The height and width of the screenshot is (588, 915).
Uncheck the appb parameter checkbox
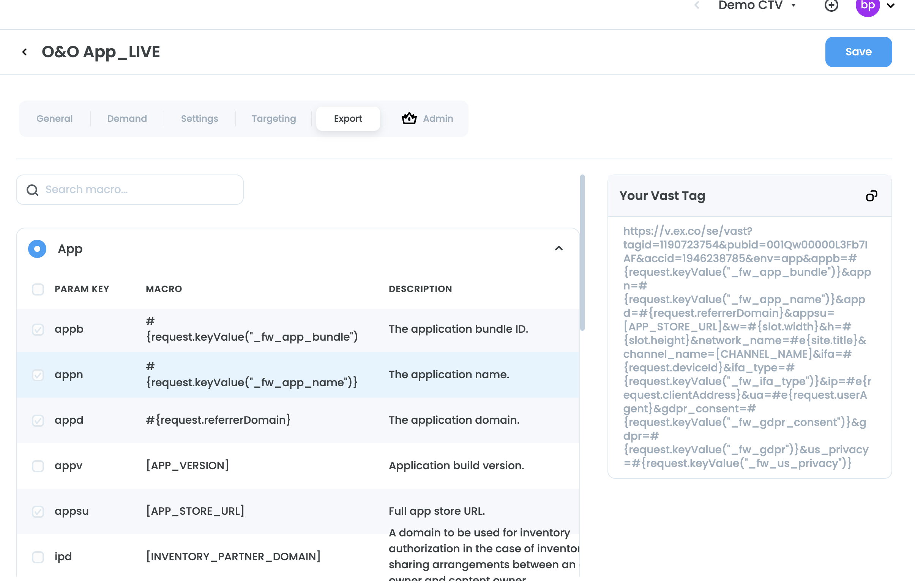(x=38, y=329)
